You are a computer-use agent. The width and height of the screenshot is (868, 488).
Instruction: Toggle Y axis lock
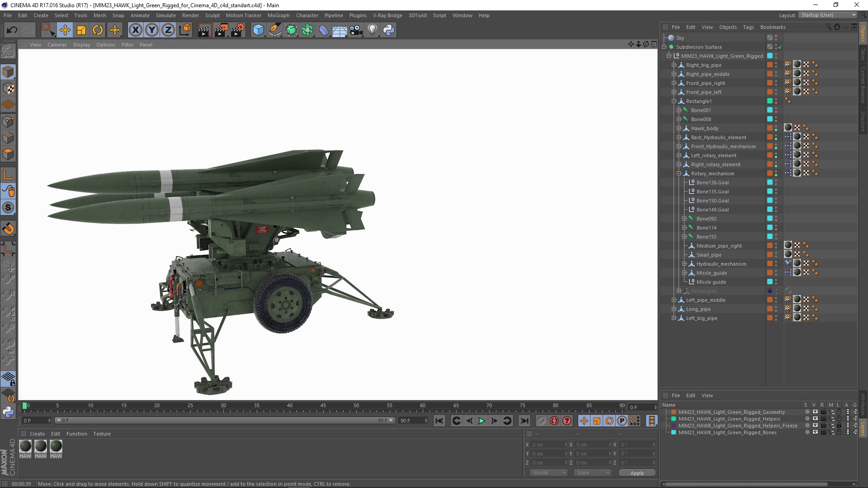(152, 30)
